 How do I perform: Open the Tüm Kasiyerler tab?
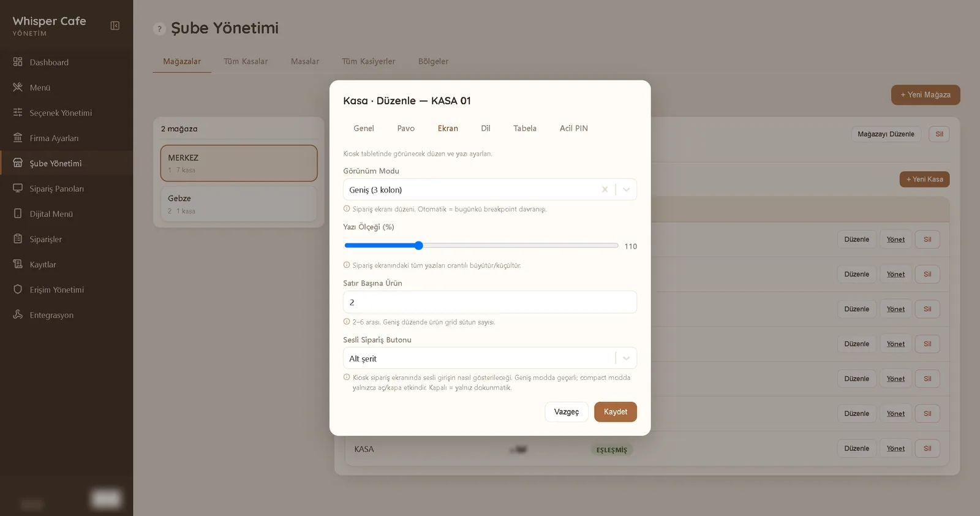pyautogui.click(x=369, y=61)
